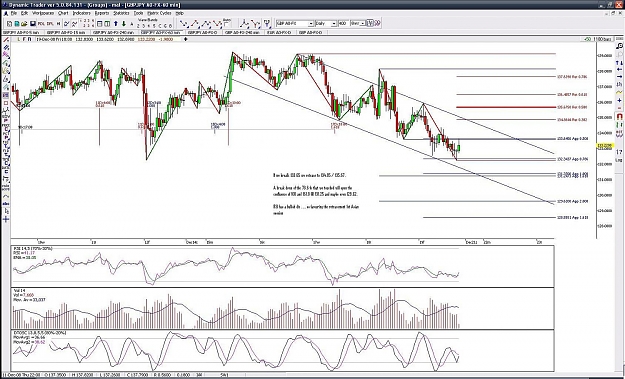Open the Statistics menu
The width and height of the screenshot is (625, 379).
(121, 13)
